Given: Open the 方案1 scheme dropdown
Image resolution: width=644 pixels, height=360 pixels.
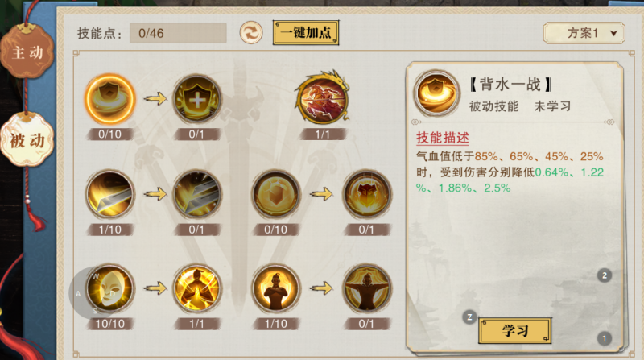Looking at the screenshot, I should (x=584, y=33).
